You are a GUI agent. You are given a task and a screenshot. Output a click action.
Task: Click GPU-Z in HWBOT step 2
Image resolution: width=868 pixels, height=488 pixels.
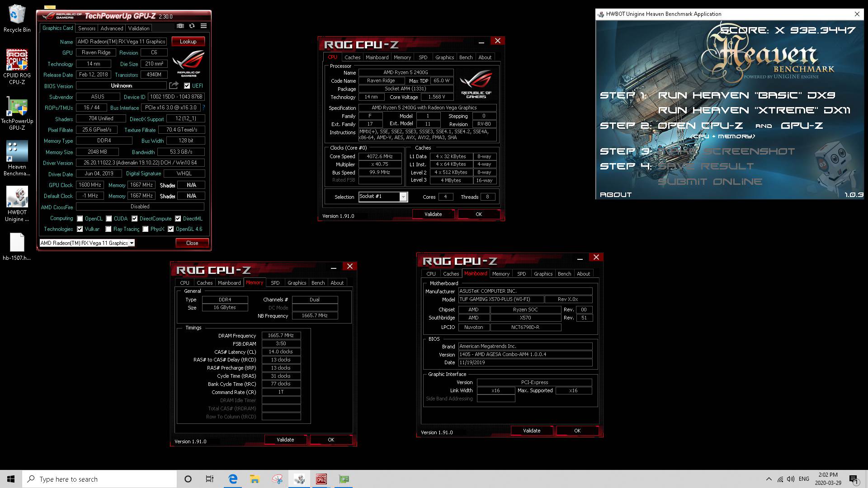pos(802,126)
